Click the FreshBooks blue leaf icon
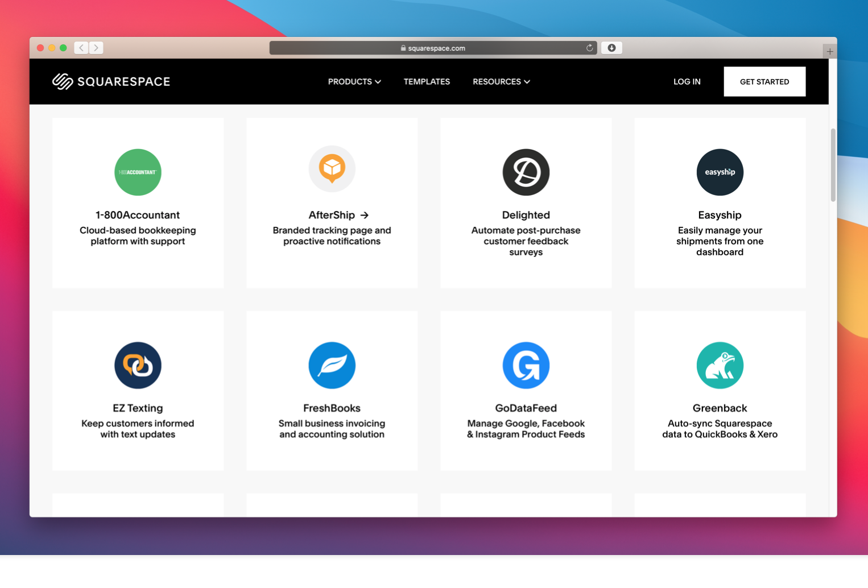Screen dimensions: 868x588 point(332,365)
